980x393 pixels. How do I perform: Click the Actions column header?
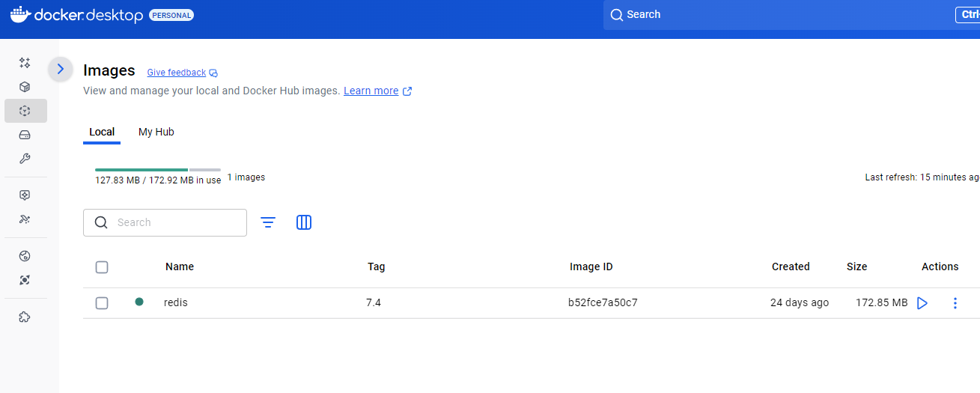[940, 266]
